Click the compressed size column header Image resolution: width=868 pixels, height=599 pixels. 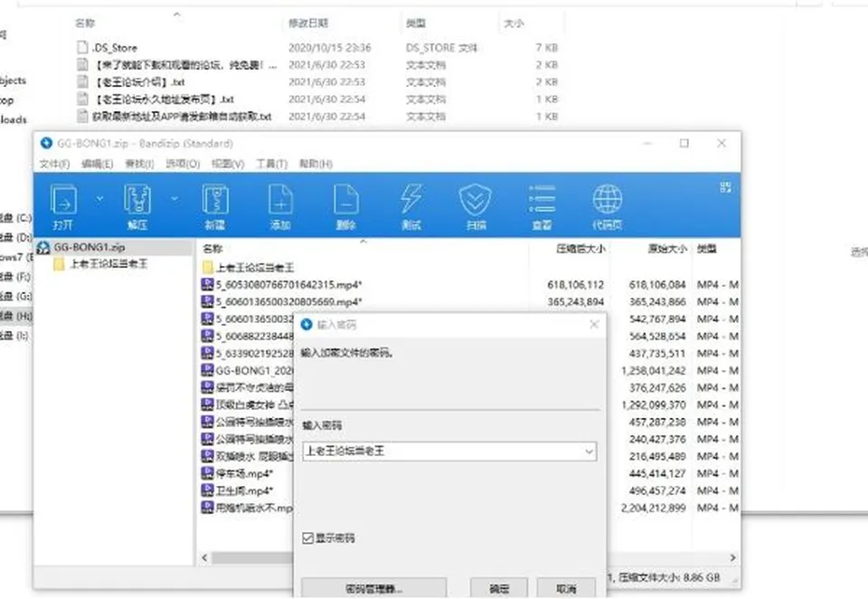point(580,249)
